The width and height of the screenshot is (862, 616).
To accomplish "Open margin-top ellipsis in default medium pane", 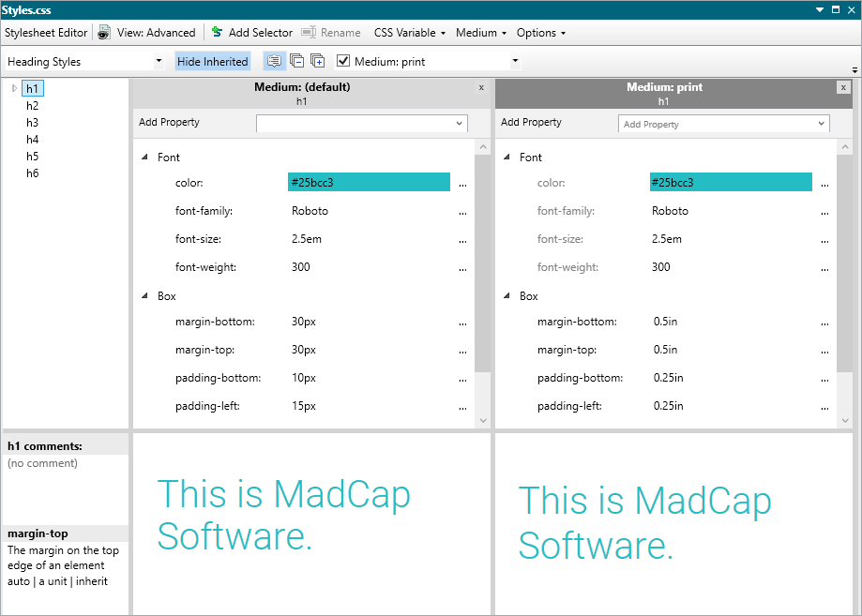I will [x=462, y=352].
